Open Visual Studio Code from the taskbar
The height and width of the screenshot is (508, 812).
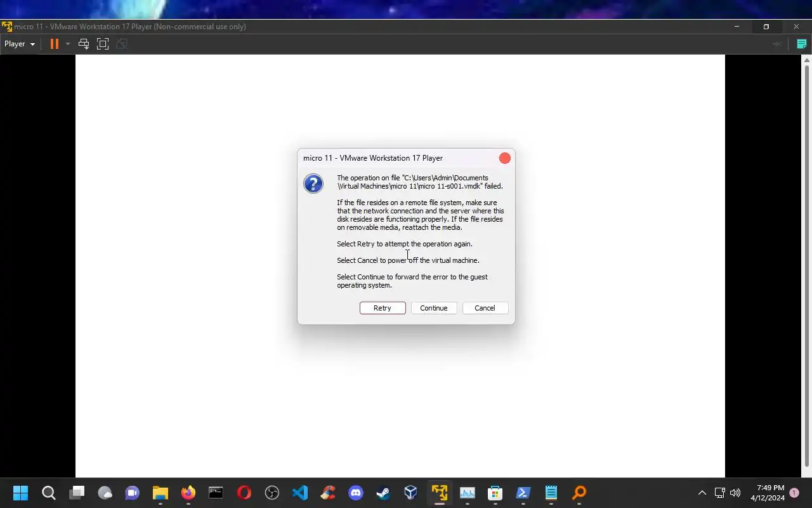(x=300, y=493)
